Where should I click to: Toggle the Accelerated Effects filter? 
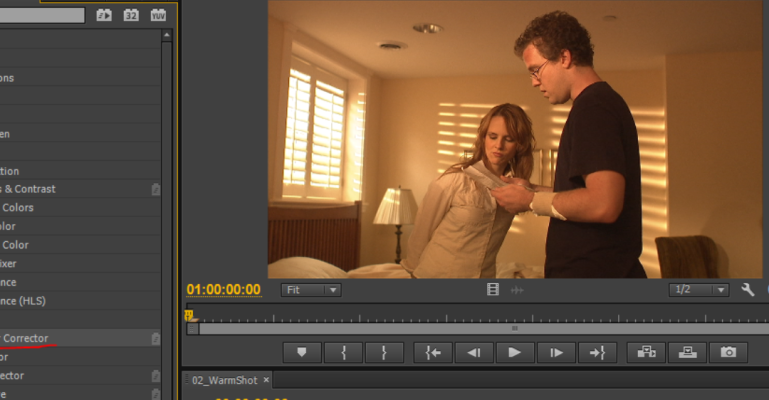tap(104, 15)
